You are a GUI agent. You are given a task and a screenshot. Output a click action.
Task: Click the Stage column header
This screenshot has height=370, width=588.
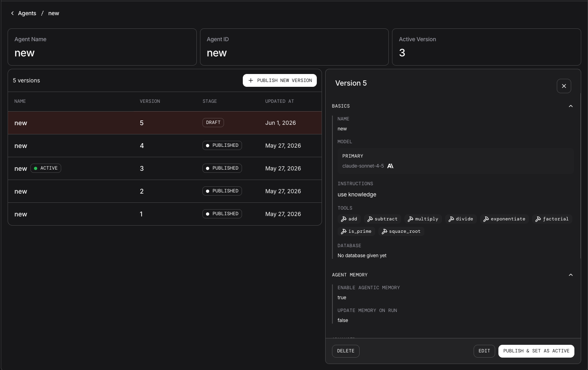(x=210, y=101)
